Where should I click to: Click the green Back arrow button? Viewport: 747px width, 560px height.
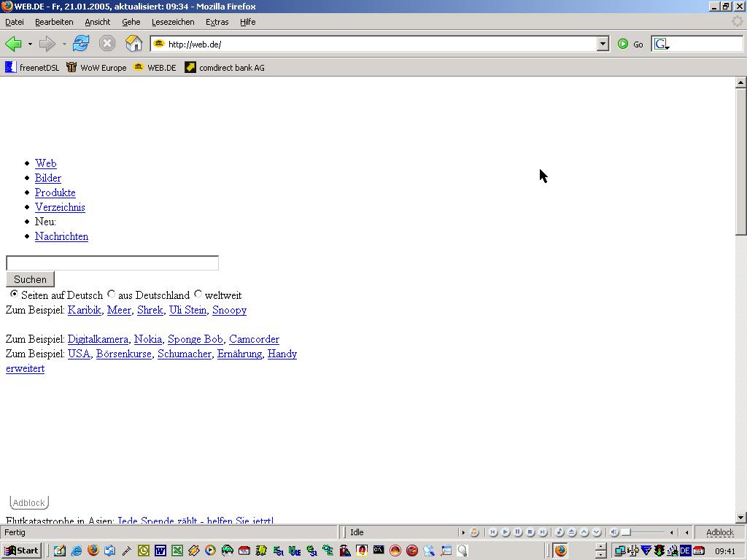[x=13, y=44]
